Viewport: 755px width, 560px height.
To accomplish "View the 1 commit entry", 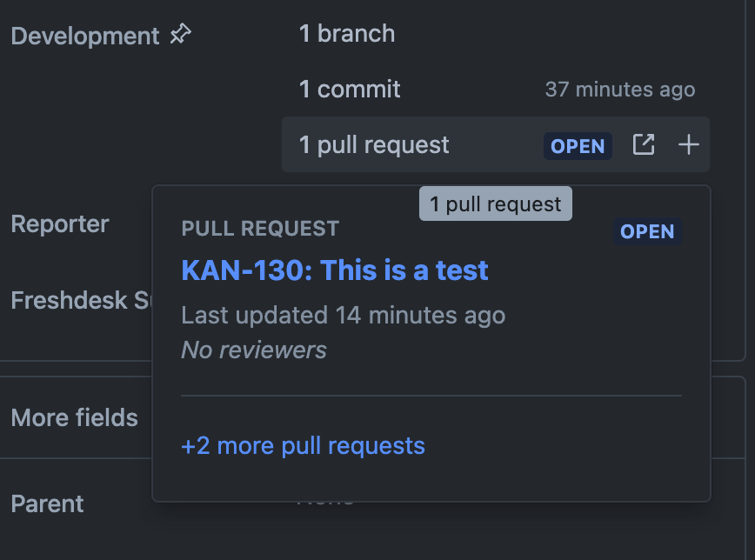I will tap(350, 89).
